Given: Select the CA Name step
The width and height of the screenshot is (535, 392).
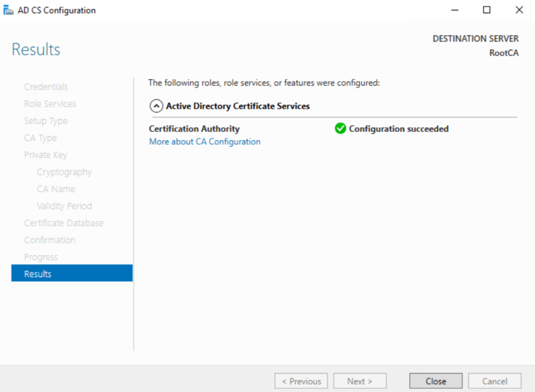Looking at the screenshot, I should pos(56,189).
